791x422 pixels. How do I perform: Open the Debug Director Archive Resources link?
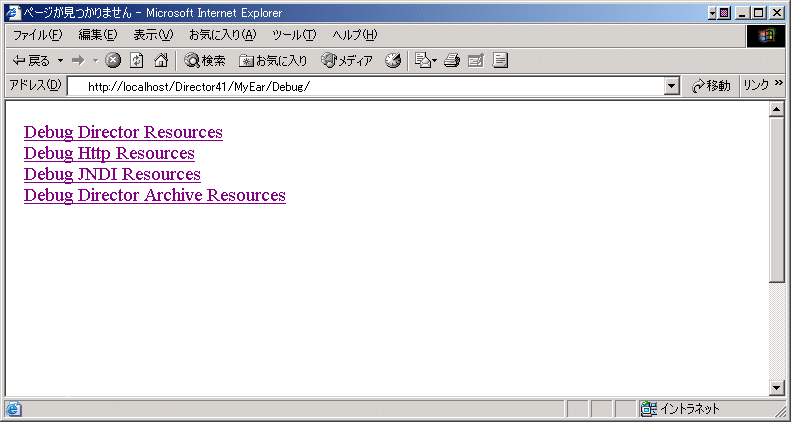[155, 195]
